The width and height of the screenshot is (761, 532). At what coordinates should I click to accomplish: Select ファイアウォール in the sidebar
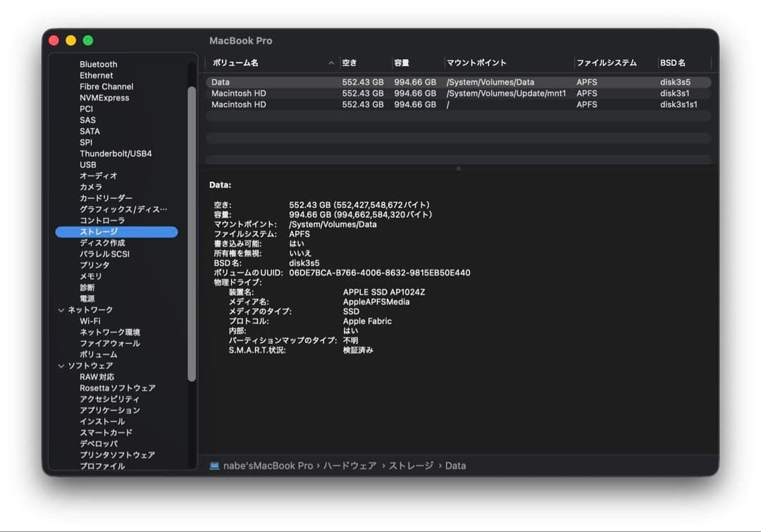click(x=110, y=343)
